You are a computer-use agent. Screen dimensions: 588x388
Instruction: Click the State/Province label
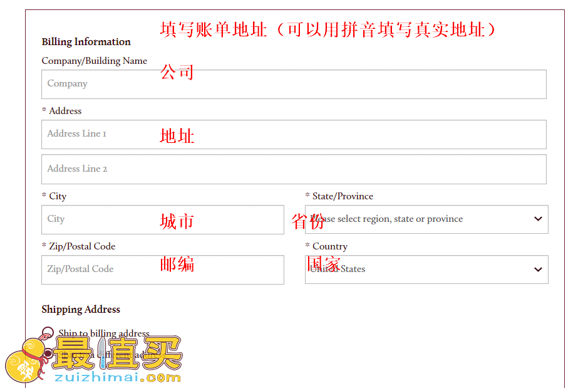(x=343, y=196)
